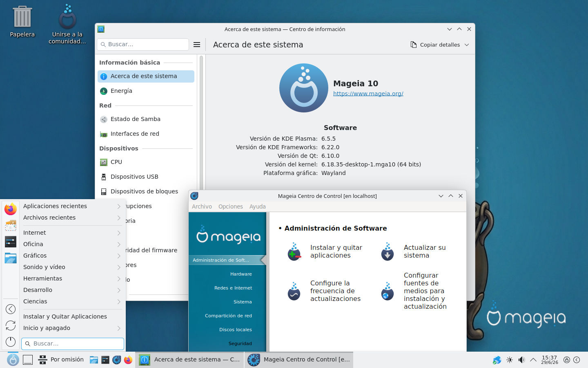Open the hamburger menu in Centro de información

pos(197,45)
